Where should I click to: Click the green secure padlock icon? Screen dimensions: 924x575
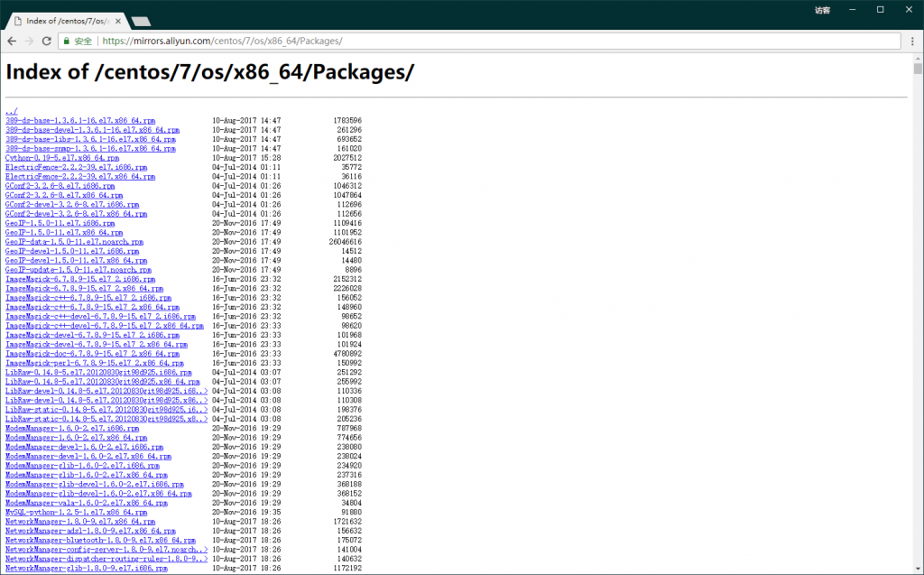tap(67, 41)
